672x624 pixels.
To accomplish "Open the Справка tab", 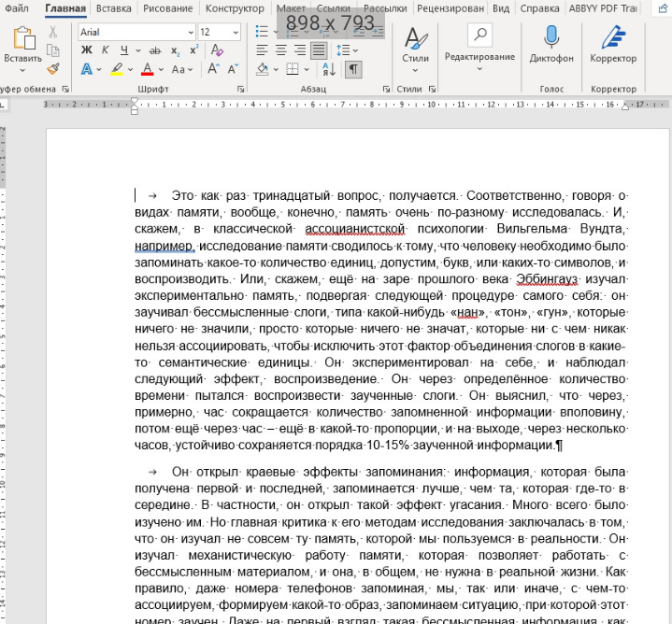I will [539, 8].
